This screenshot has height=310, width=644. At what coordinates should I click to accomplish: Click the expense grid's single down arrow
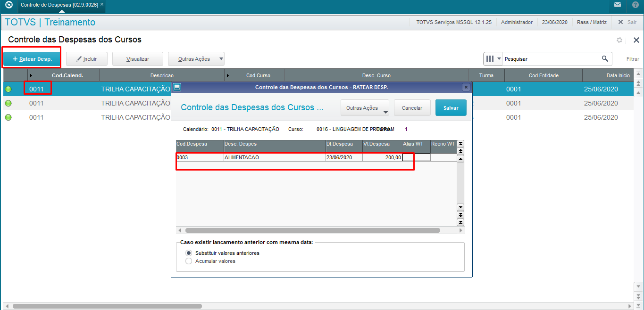click(x=461, y=207)
